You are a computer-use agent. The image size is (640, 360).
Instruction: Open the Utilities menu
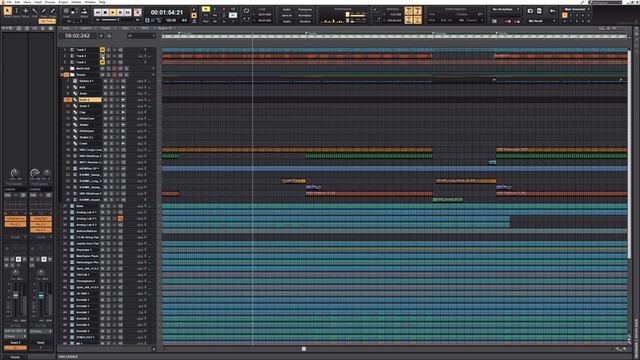coord(76,2)
